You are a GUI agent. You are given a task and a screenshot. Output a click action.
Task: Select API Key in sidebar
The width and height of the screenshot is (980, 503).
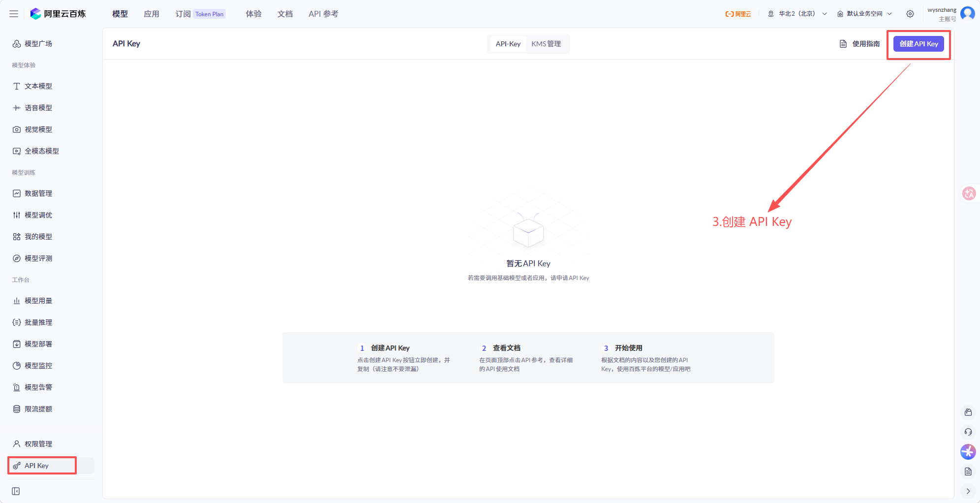coord(51,466)
